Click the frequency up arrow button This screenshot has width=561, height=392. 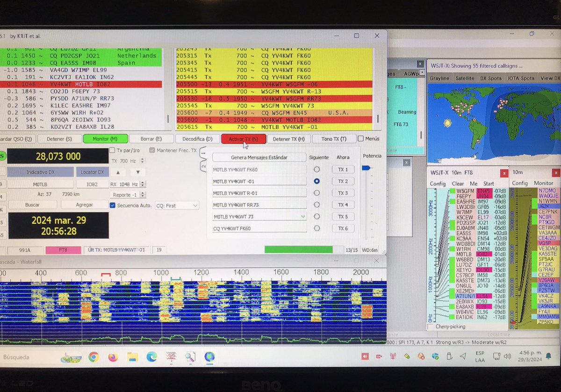tap(118, 172)
